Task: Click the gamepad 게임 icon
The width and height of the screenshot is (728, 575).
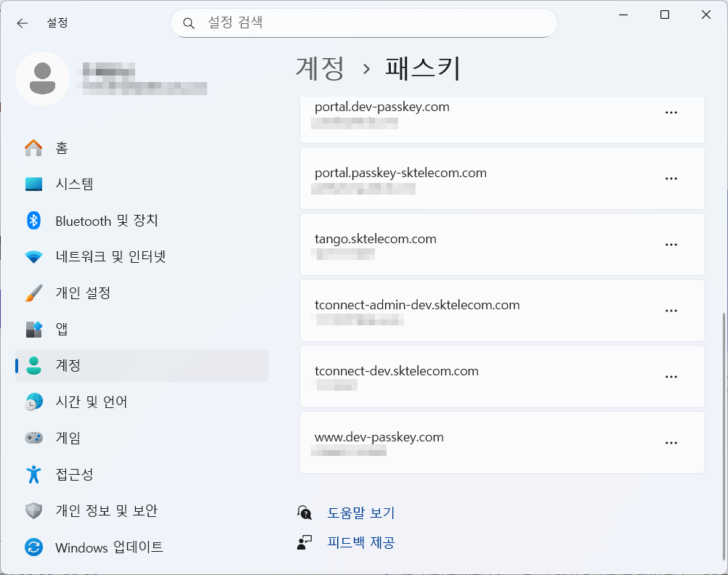Action: [x=33, y=438]
